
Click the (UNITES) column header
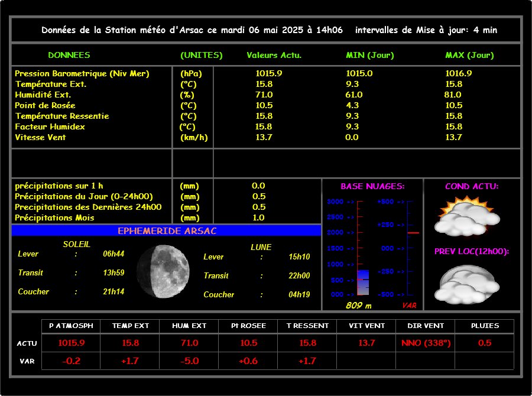[202, 55]
